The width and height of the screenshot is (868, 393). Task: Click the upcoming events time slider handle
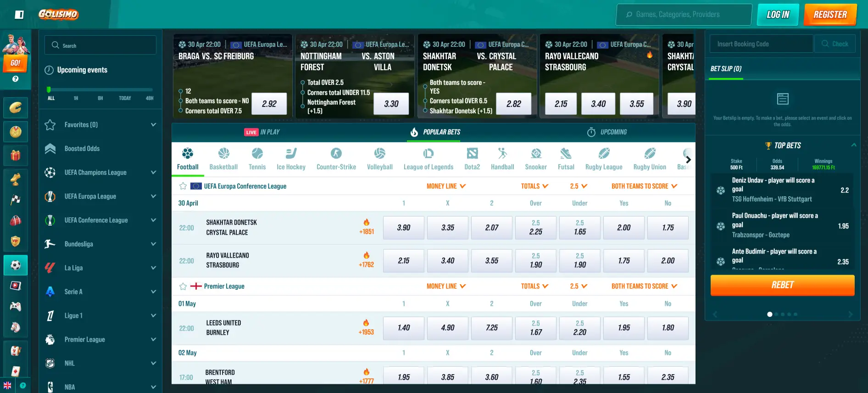pos(49,90)
